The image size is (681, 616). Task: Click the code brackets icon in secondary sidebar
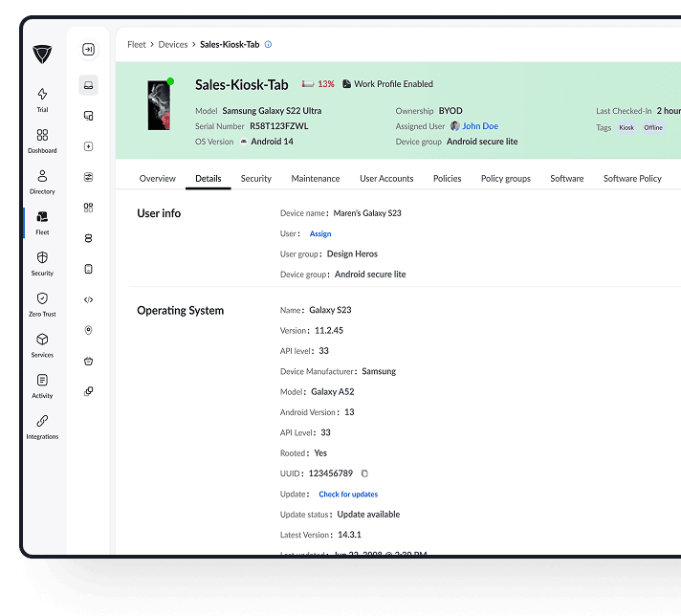(x=88, y=299)
